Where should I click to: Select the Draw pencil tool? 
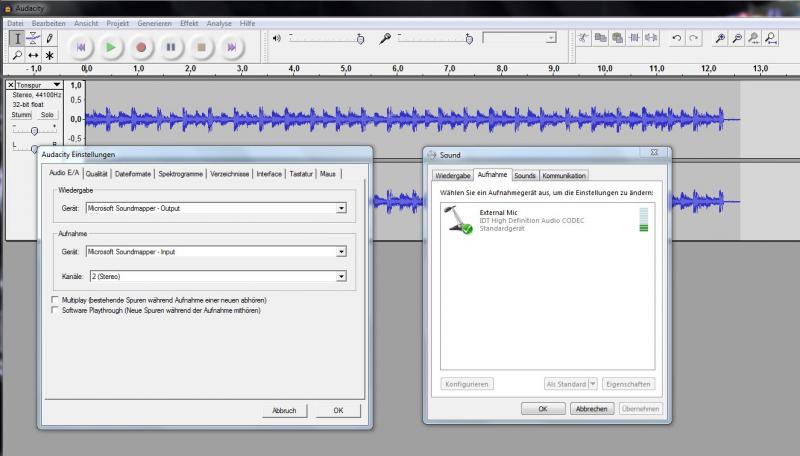(50, 38)
